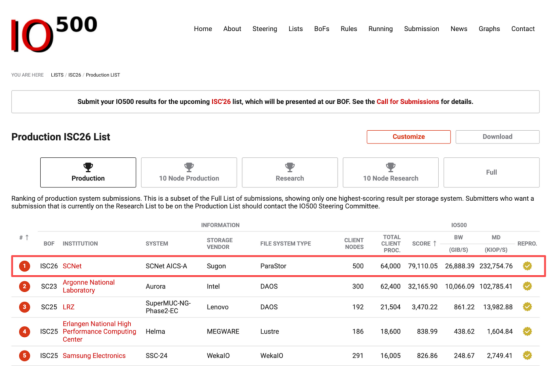
Task: Click the reproducibility checkmark for SSC-24
Action: pos(527,356)
